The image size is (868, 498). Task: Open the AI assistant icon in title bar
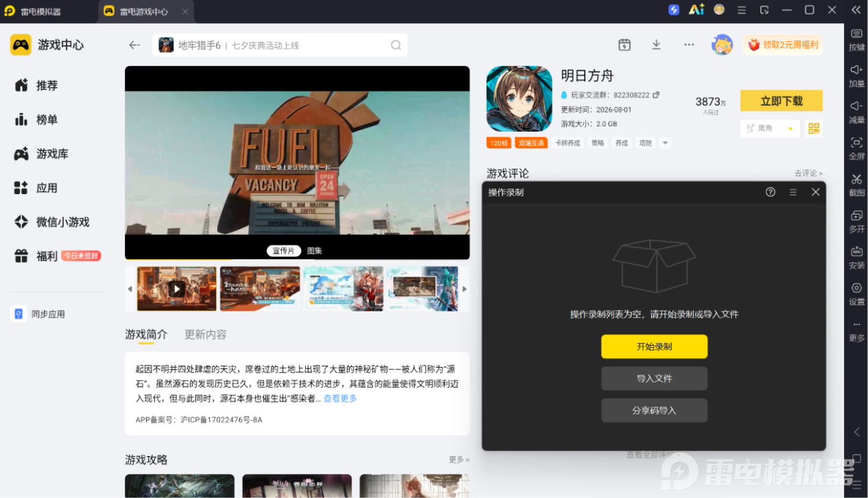coord(697,10)
